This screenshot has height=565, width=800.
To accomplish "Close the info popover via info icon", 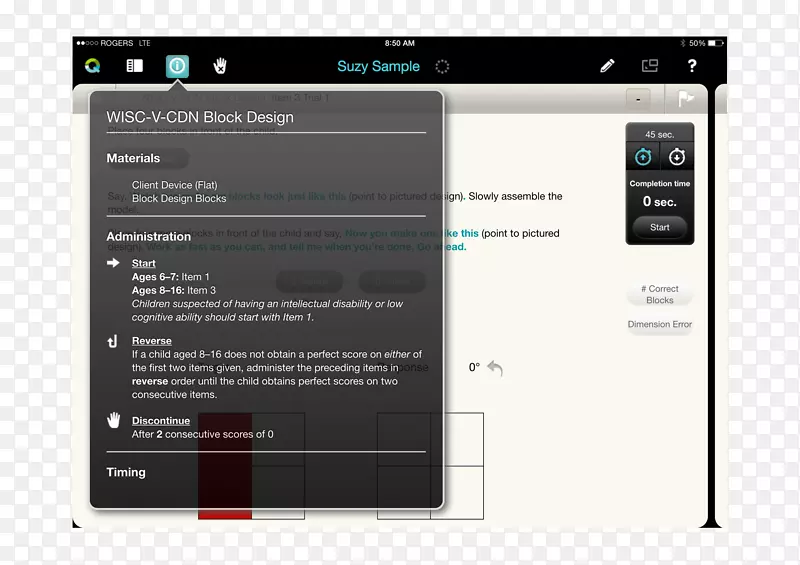I will click(178, 66).
